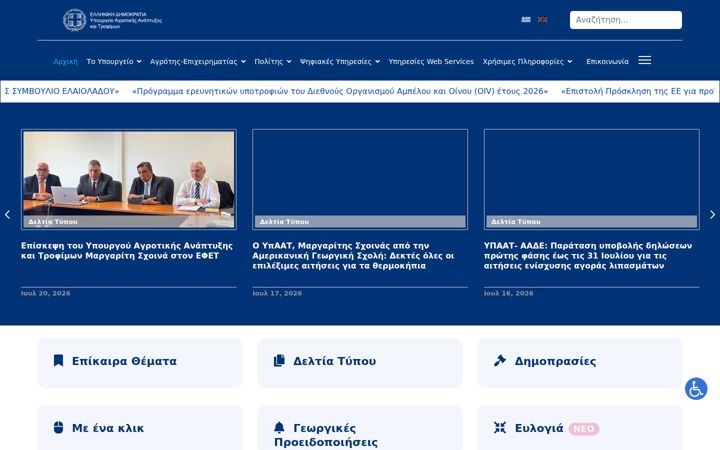720x450 pixels.
Task: Open headline Επίσκεψη του Υπουργού Αγροτικής Ανάπτυξης στον ΕΦΕΤ
Action: (127, 251)
